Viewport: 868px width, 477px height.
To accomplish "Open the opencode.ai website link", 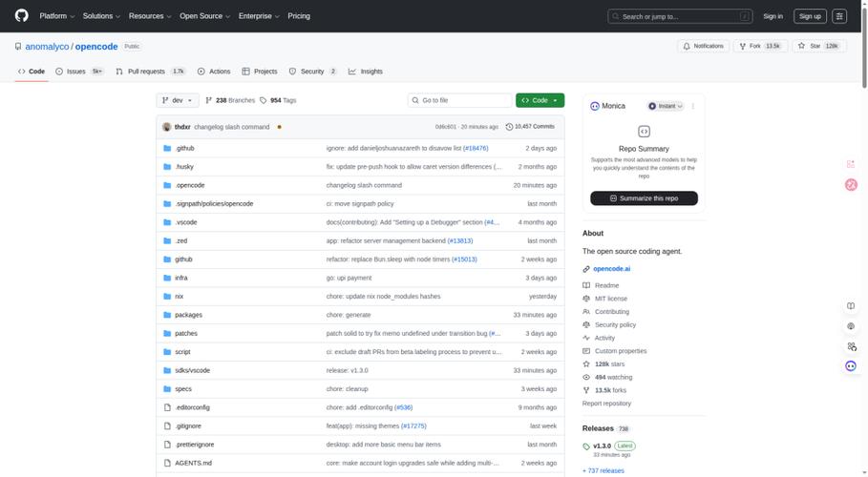I will tap(612, 269).
